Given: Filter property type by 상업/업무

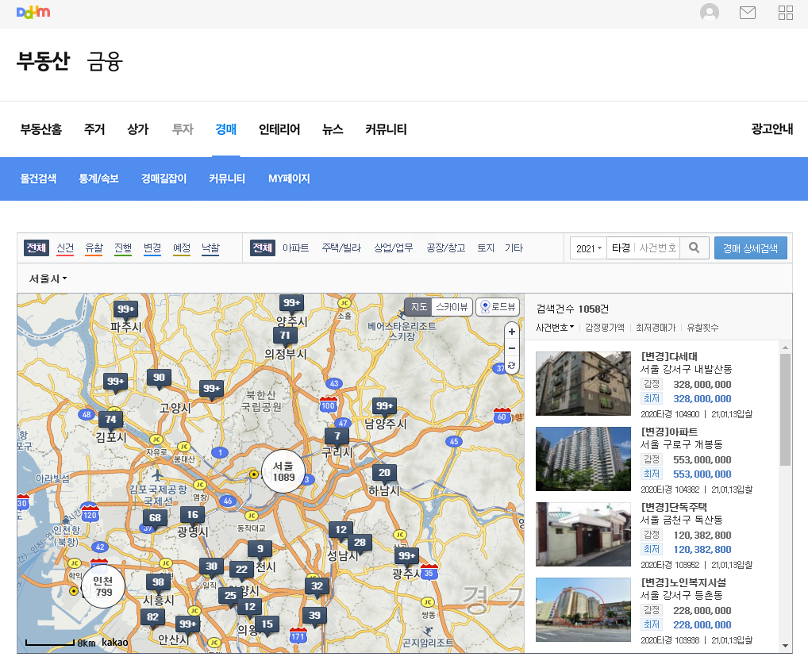Looking at the screenshot, I should (x=393, y=248).
